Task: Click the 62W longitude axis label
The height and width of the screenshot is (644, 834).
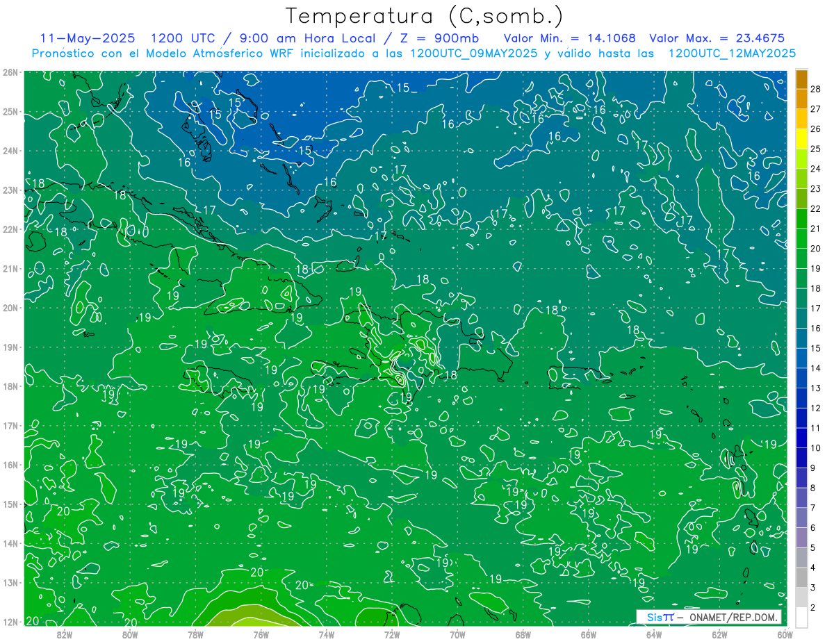Action: coord(719,634)
